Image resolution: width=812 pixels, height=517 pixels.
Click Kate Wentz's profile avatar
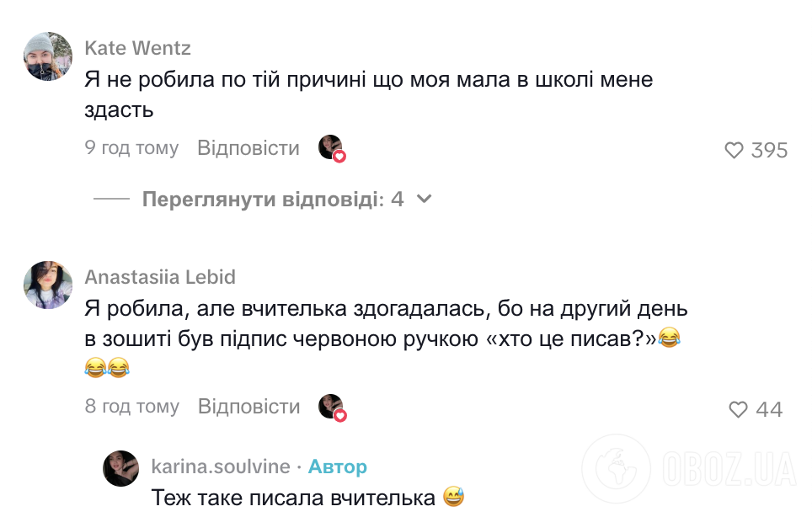pyautogui.click(x=47, y=56)
